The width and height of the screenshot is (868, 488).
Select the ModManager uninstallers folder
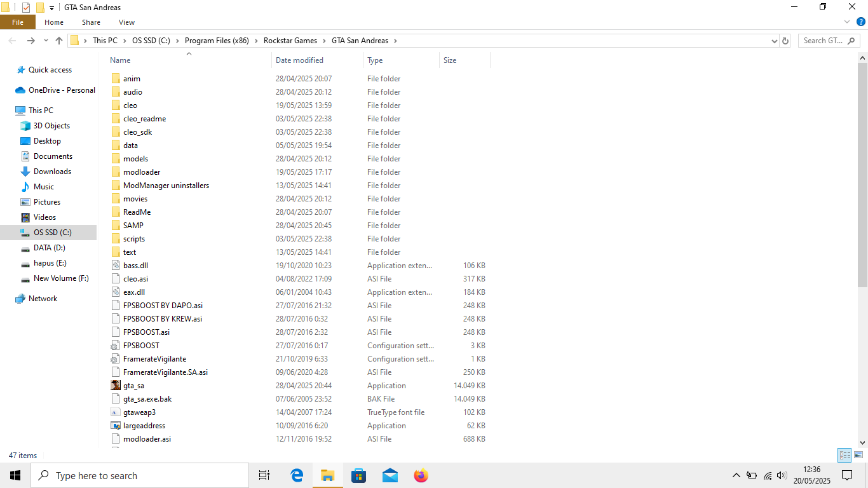(166, 186)
